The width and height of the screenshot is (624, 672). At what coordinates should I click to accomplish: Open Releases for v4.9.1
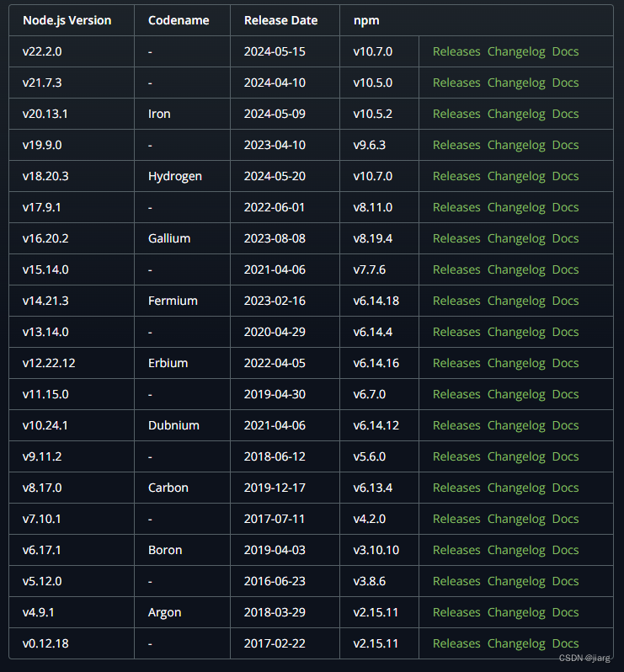point(456,612)
